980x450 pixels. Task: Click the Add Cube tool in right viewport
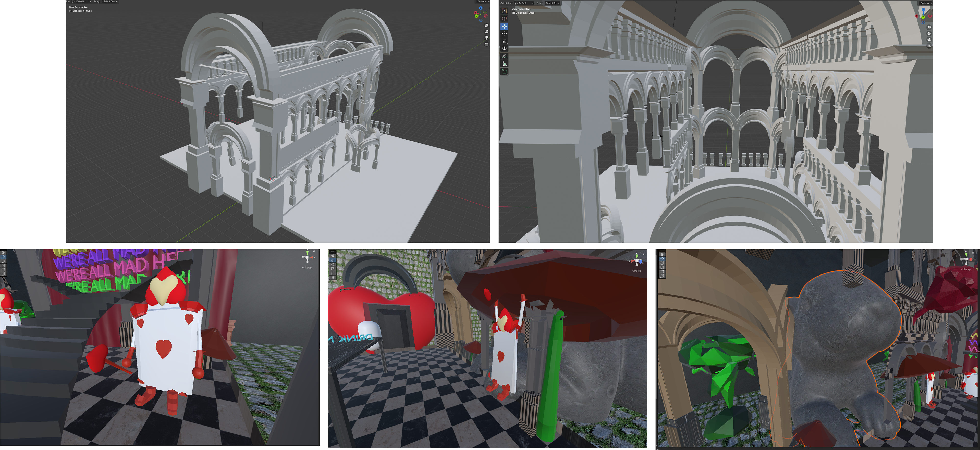click(505, 71)
